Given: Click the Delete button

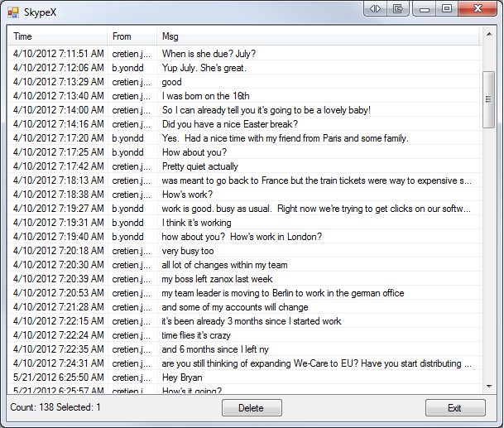Looking at the screenshot, I should [x=252, y=408].
